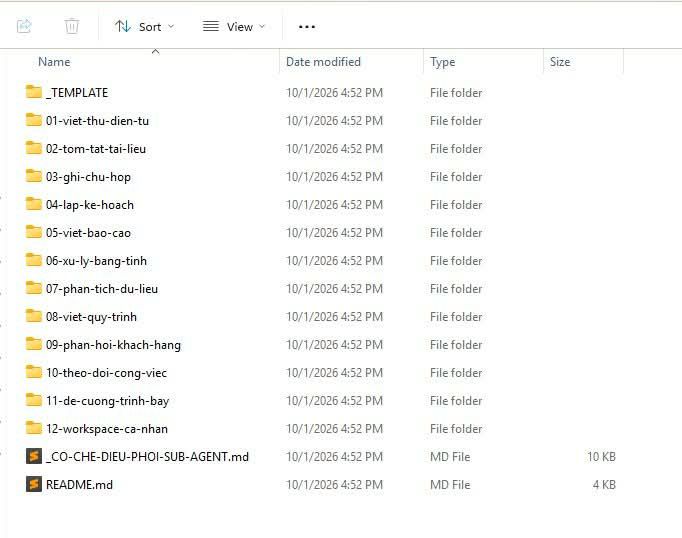The height and width of the screenshot is (538, 682).
Task: Click the _TEMPLATE folder name
Action: coord(77,93)
